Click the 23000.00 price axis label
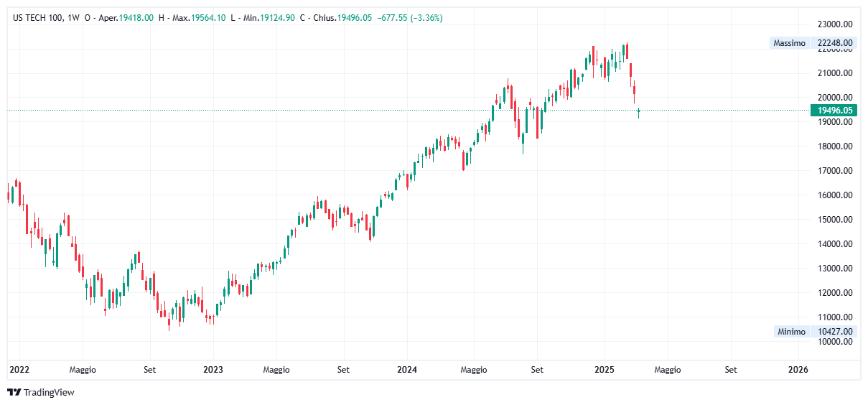The height and width of the screenshot is (405, 868). click(835, 24)
